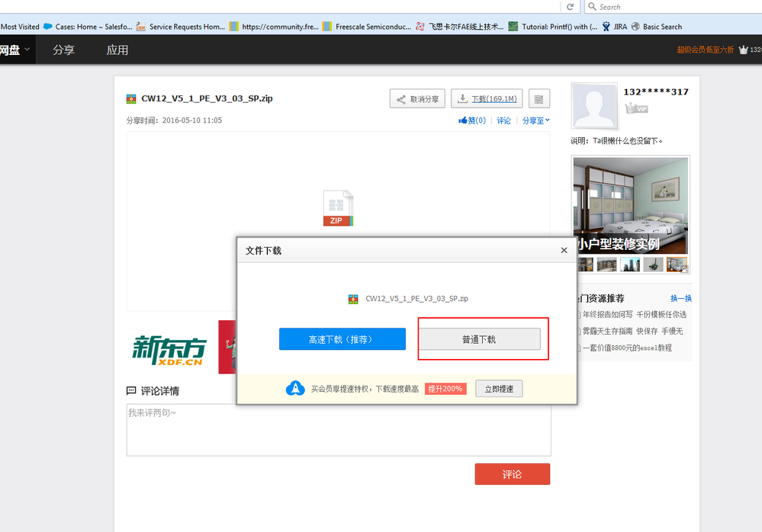Click the browser reload icon
The height and width of the screenshot is (532, 762).
(x=570, y=7)
